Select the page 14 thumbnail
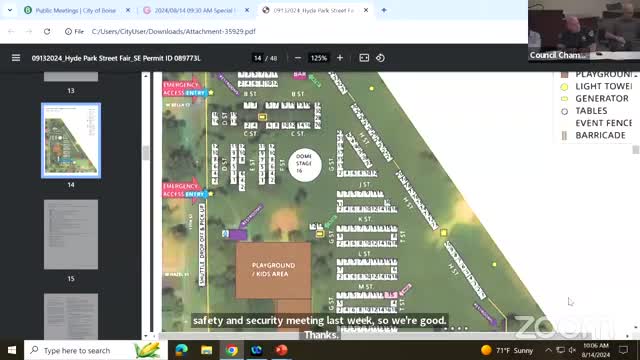Screen dimensions: 640x360 pos(71,140)
